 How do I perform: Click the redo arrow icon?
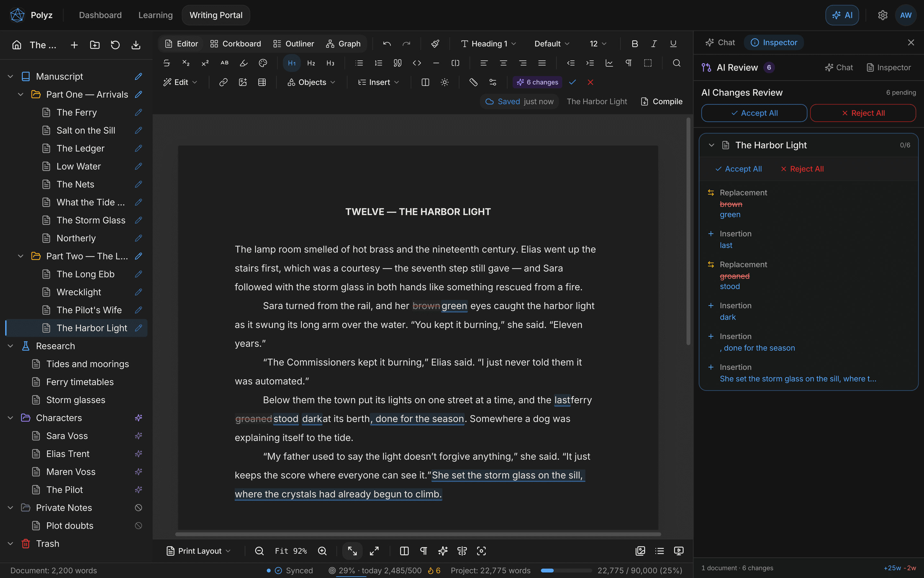point(406,44)
